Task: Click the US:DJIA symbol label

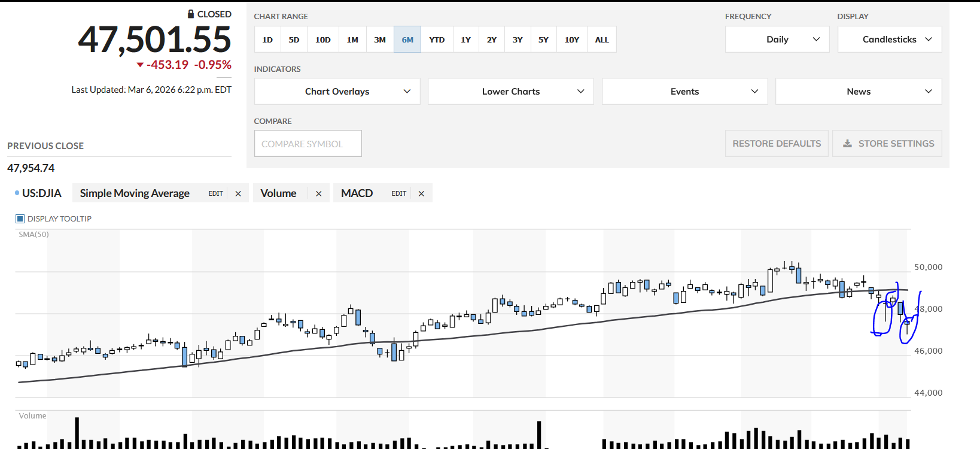Action: (42, 193)
